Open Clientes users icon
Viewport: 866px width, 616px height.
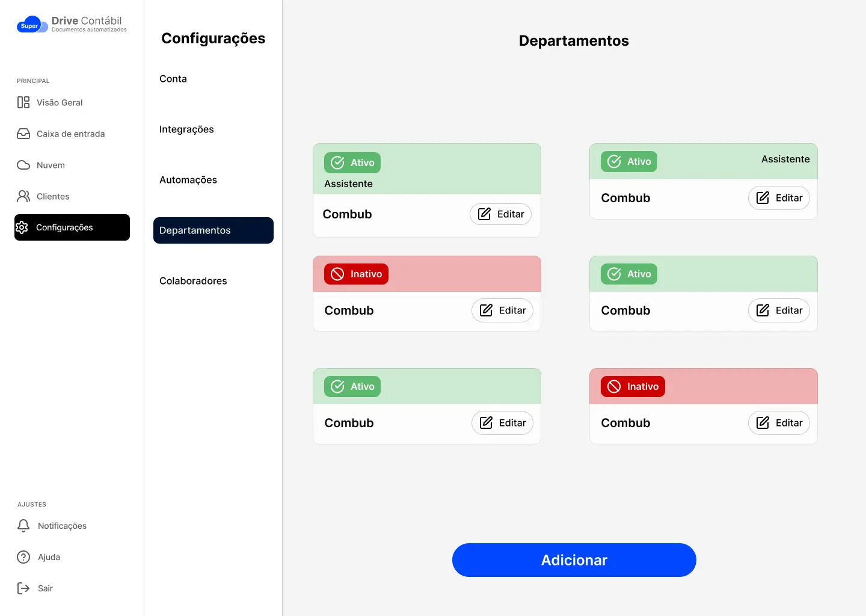coord(23,196)
